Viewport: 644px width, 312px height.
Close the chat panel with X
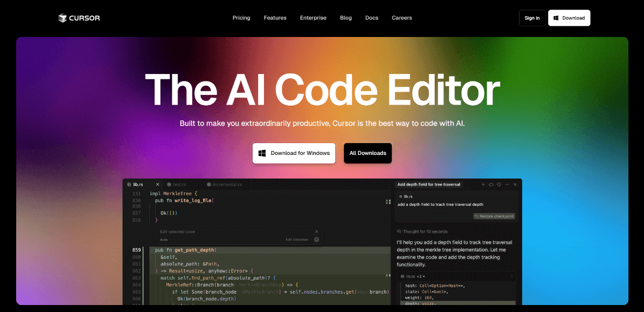515,184
